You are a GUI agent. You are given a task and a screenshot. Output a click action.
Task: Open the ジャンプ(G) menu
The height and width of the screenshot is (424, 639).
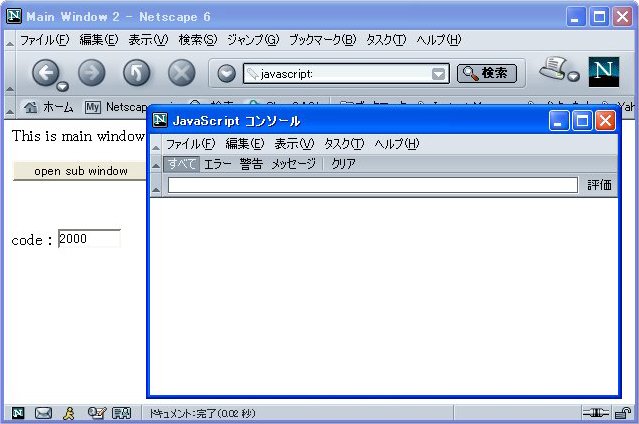tap(253, 40)
